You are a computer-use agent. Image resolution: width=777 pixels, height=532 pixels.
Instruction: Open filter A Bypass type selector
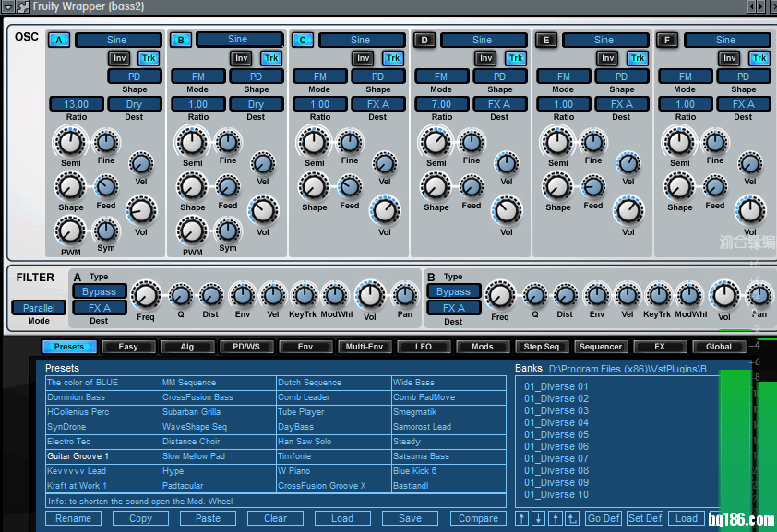coord(99,291)
